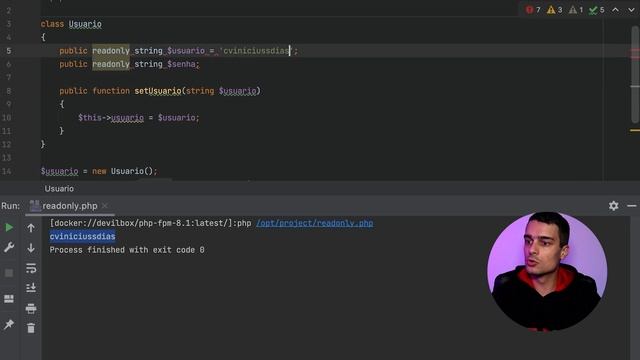Click the readonly keyword on line 6
640x360 pixels.
tap(111, 64)
